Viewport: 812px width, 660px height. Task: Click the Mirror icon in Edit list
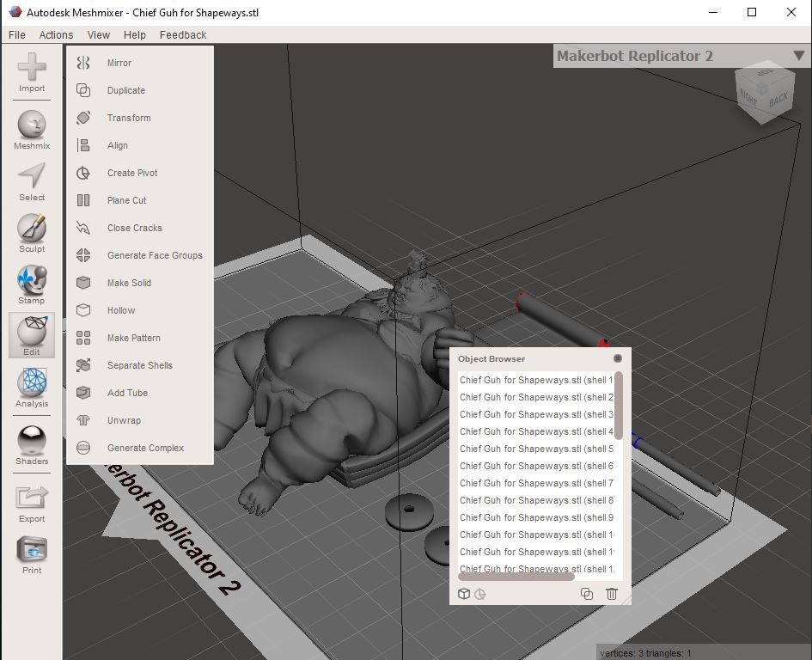(83, 63)
